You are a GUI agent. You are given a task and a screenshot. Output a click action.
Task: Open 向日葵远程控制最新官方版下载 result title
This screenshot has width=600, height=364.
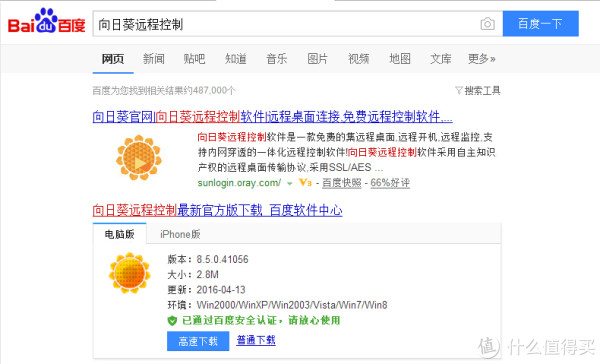coord(217,210)
